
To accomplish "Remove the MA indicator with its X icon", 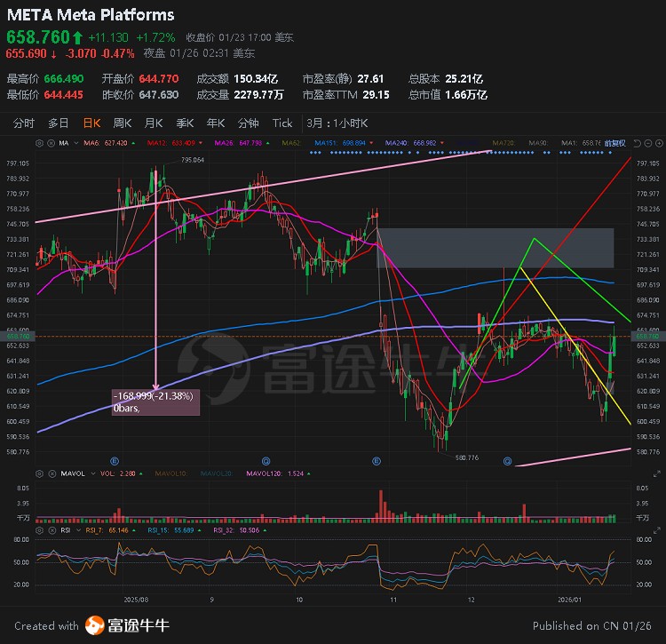I will point(51,143).
